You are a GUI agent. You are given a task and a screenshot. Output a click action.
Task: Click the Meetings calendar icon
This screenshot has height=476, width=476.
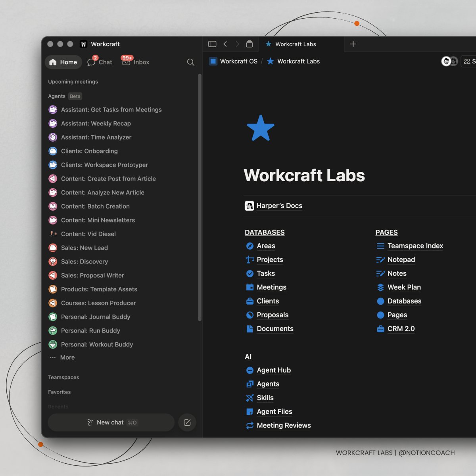point(250,287)
